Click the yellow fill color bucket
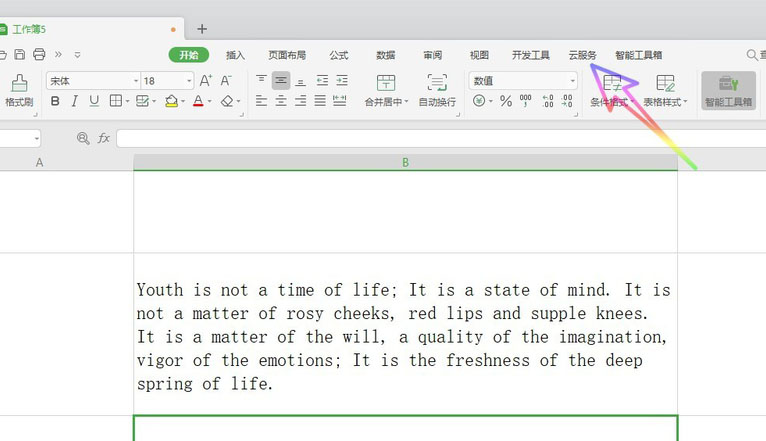The width and height of the screenshot is (766, 441). click(171, 101)
